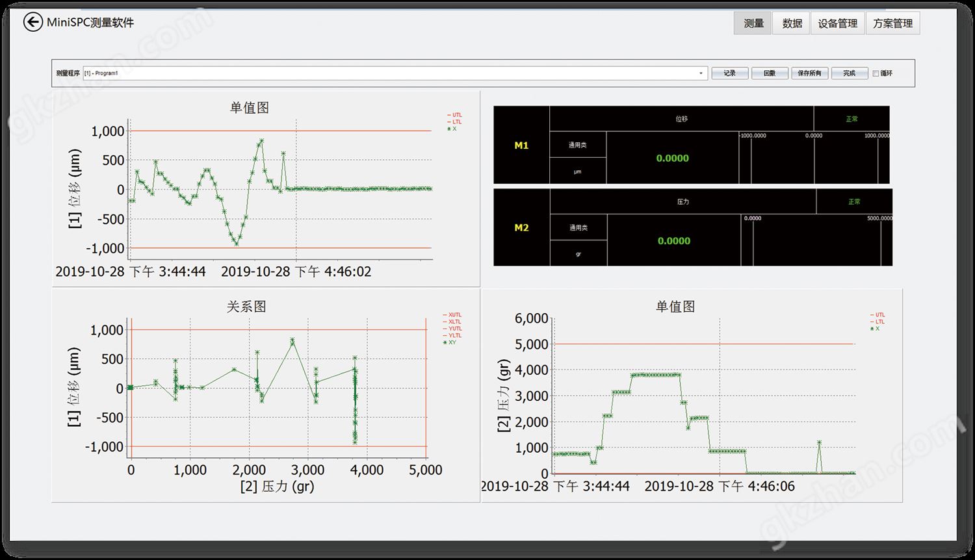Click YLTL legend entry in 关系图
The width and height of the screenshot is (975, 560).
pos(452,335)
